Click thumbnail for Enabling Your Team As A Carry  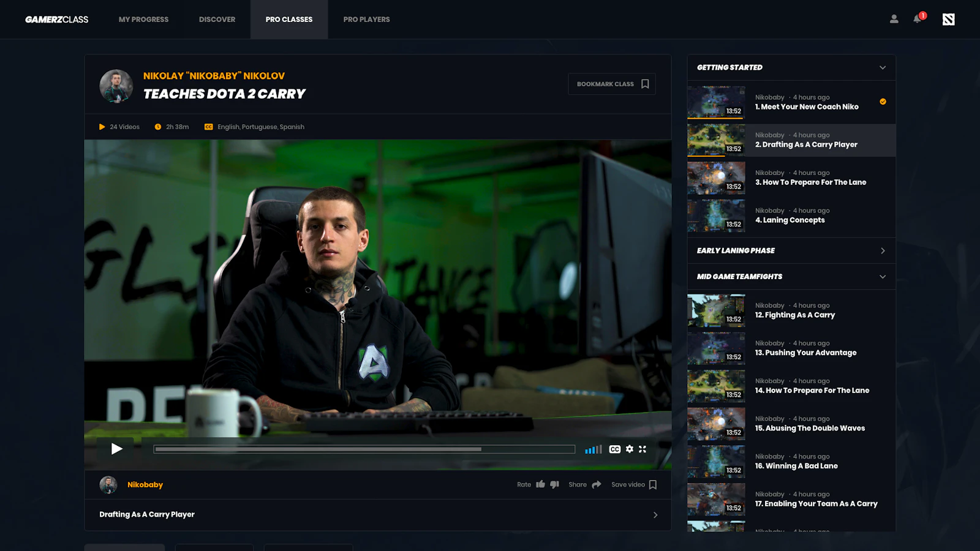[x=716, y=500]
